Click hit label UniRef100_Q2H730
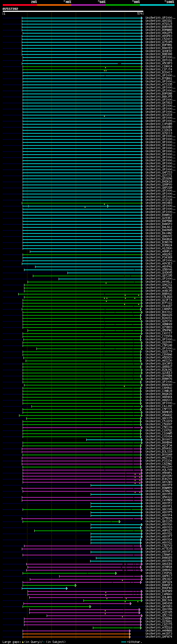177x644 pixels. point(159,321)
